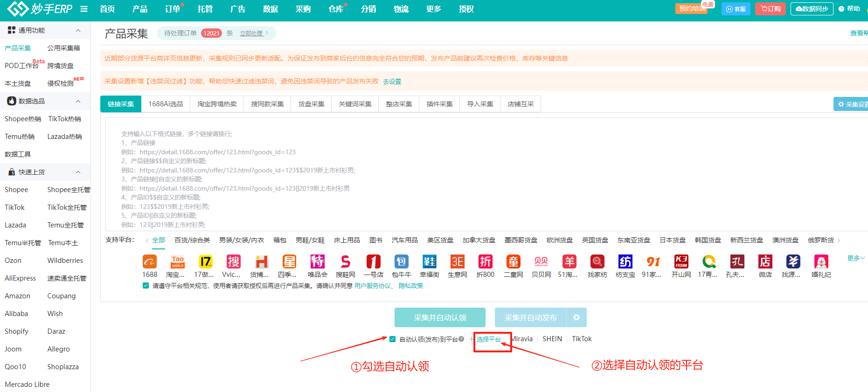The height and width of the screenshot is (392, 868).
Task: Collapse the 通用功能 sidebar section
Action: click(78, 30)
